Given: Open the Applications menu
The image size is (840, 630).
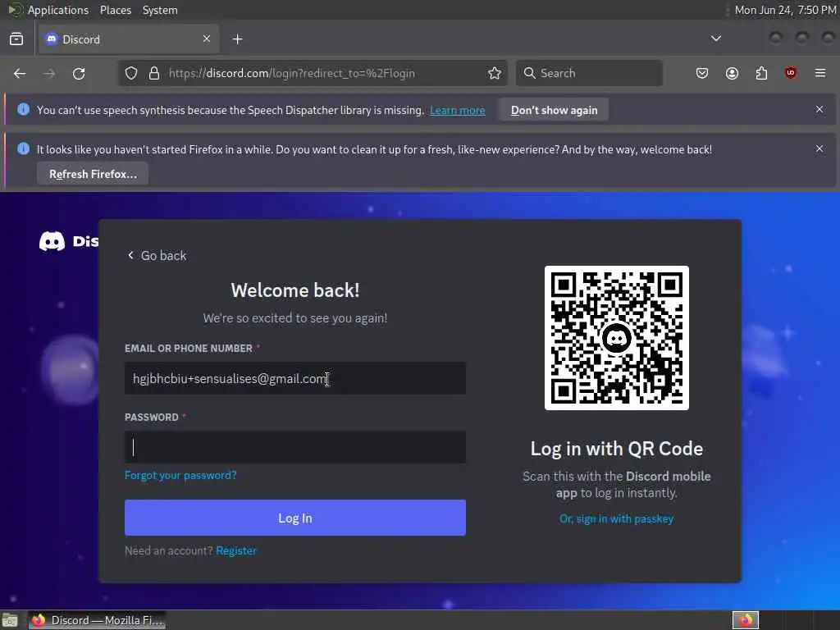Looking at the screenshot, I should 58,10.
